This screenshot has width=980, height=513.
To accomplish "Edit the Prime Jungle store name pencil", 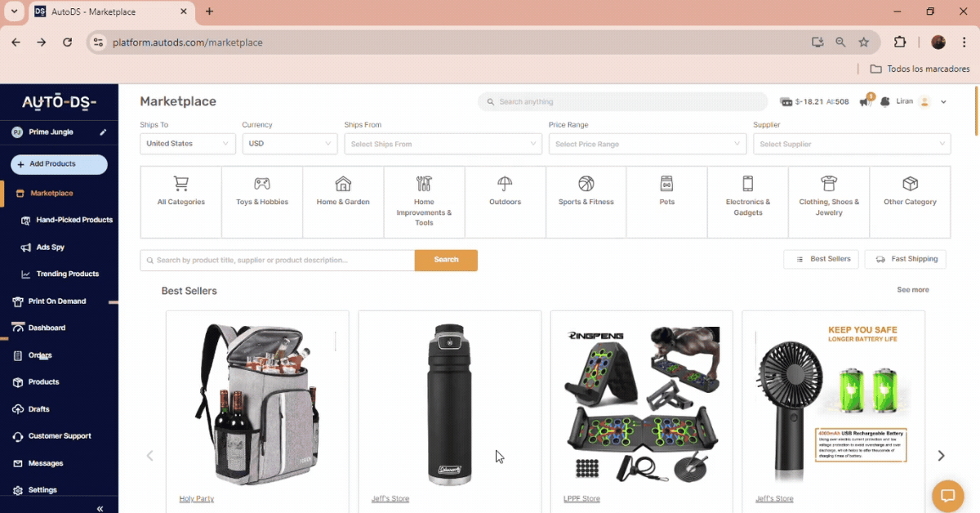I will coord(103,132).
